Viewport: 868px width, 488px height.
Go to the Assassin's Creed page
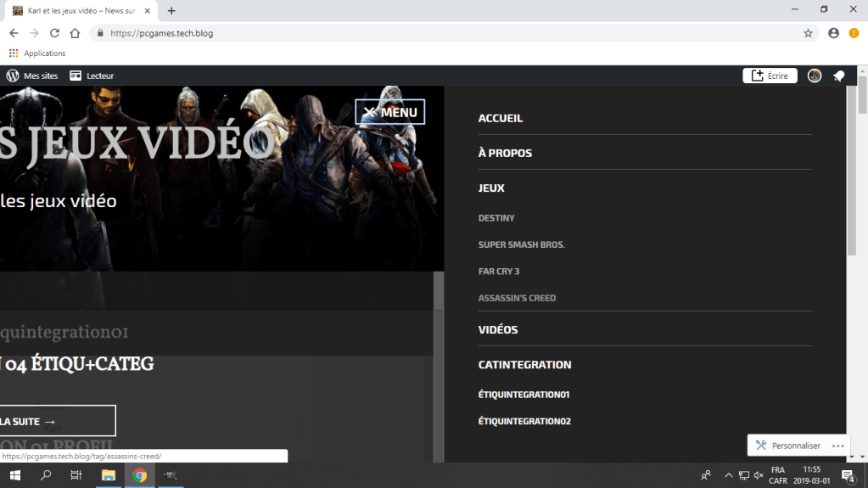[x=517, y=298]
